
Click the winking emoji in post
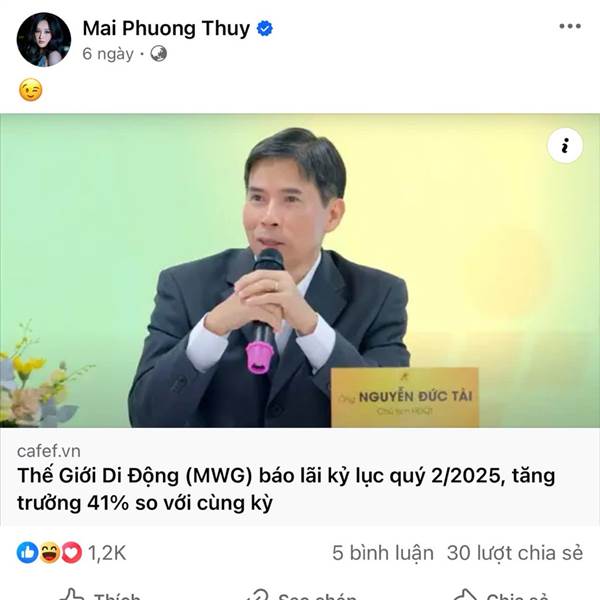coord(30,90)
